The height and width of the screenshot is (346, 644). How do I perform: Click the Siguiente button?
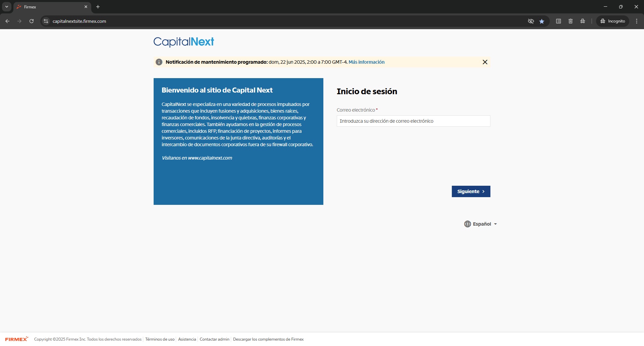tap(471, 191)
